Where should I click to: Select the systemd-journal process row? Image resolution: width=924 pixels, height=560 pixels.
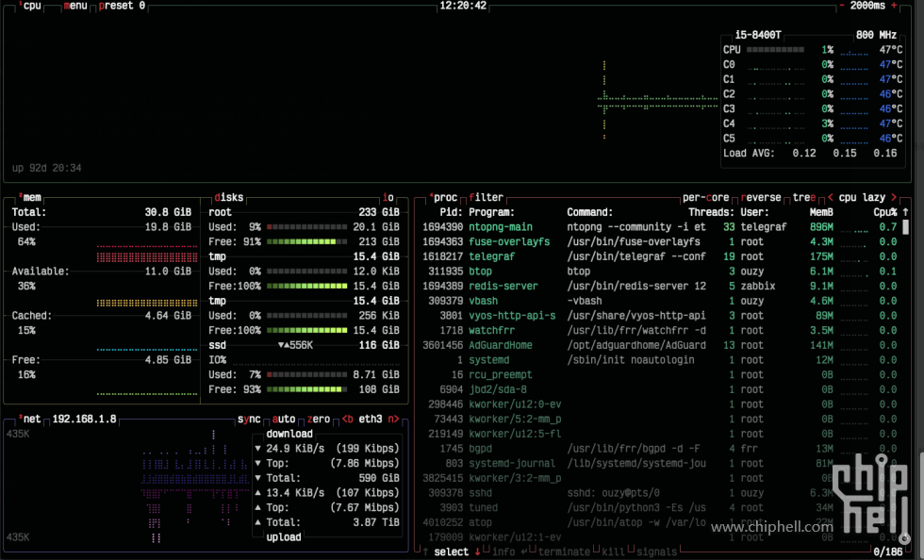click(659, 463)
